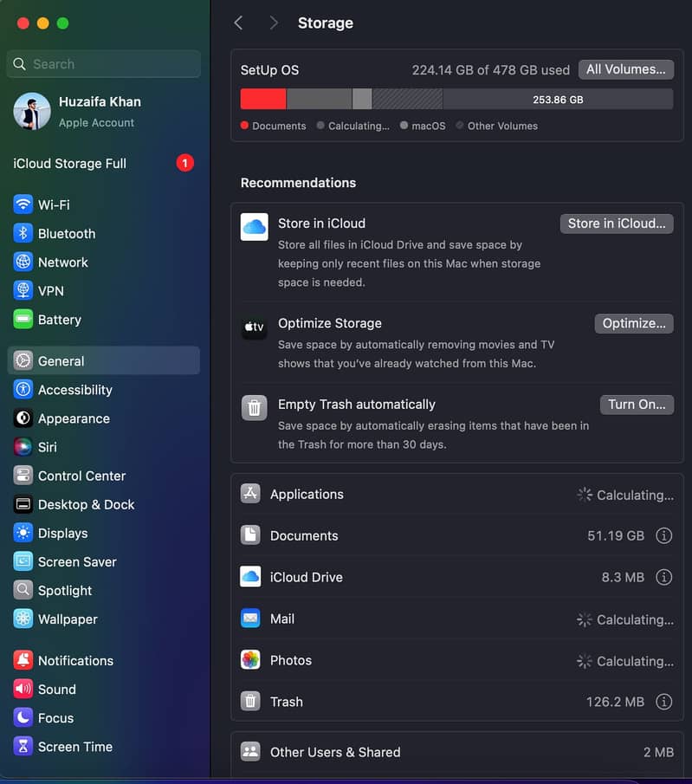This screenshot has width=692, height=784.
Task: Open the Screen Saver icon
Action: [23, 561]
